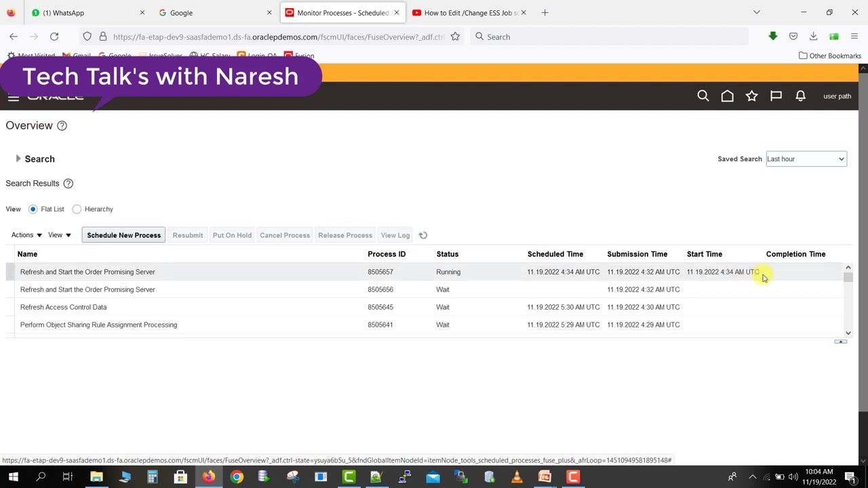
Task: Switch to the YouTube ESS Job tab
Action: (x=469, y=12)
